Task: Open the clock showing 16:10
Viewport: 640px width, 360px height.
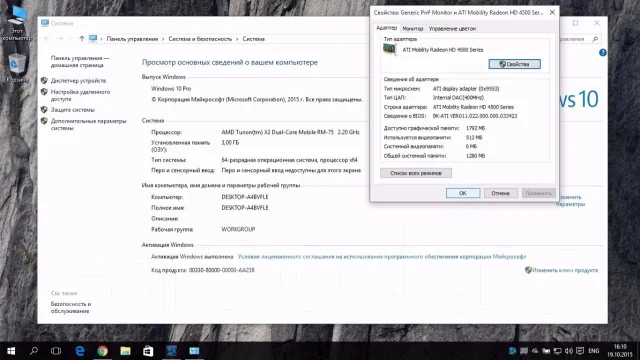Action: pos(620,347)
